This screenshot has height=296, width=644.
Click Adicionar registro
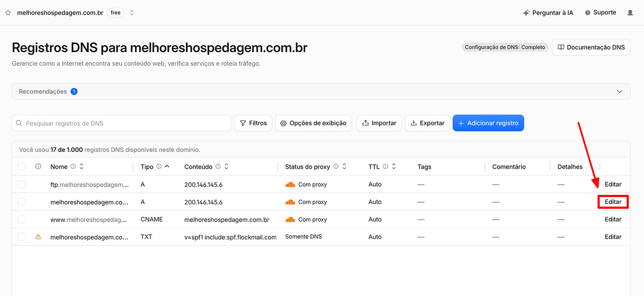488,123
